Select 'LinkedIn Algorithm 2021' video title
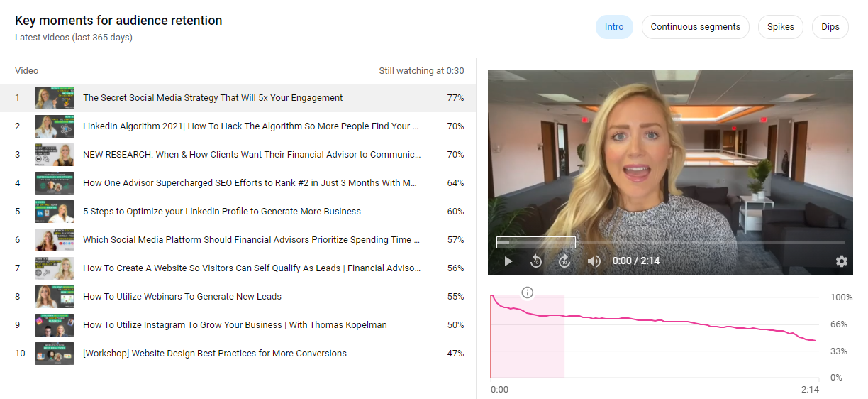This screenshot has width=868, height=399. [x=250, y=126]
